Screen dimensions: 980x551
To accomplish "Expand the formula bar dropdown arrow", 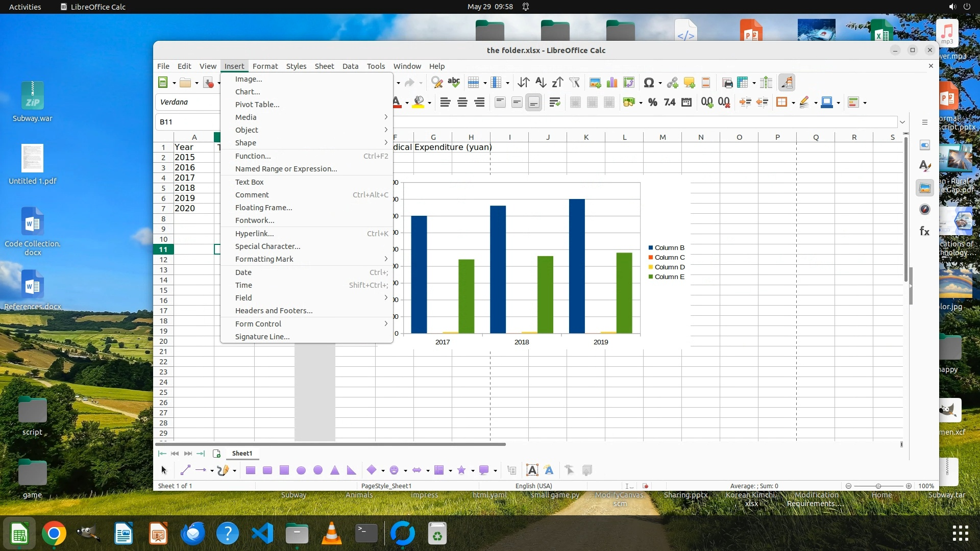I will [902, 122].
